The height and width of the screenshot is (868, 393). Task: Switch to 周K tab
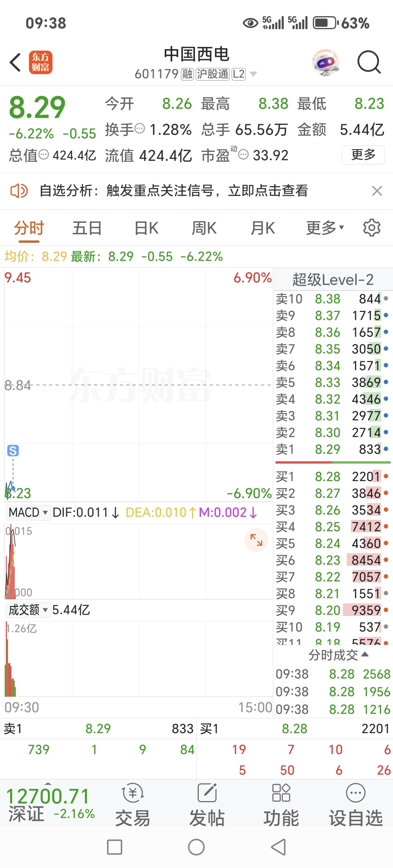tap(204, 228)
